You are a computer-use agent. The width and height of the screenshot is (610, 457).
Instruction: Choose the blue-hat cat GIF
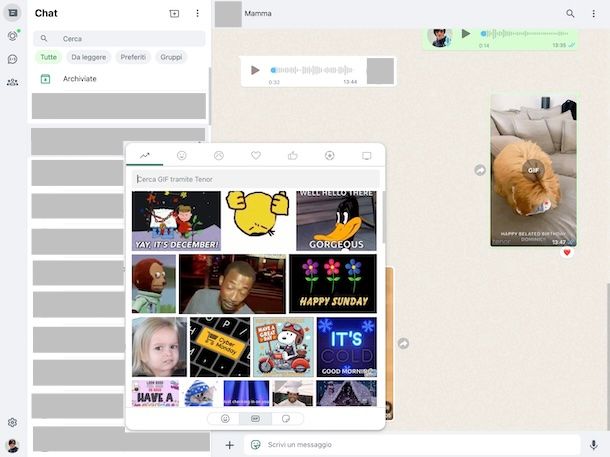click(x=201, y=393)
